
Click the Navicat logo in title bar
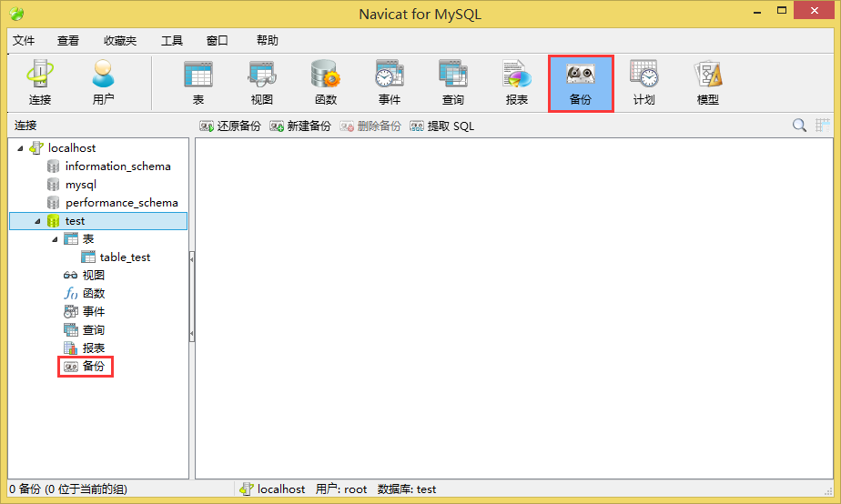point(16,14)
